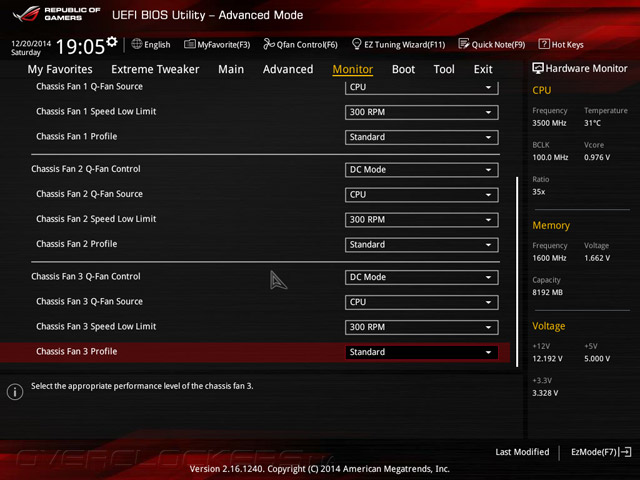Click the globe language icon
Viewport: 640px width, 480px height.
137,44
